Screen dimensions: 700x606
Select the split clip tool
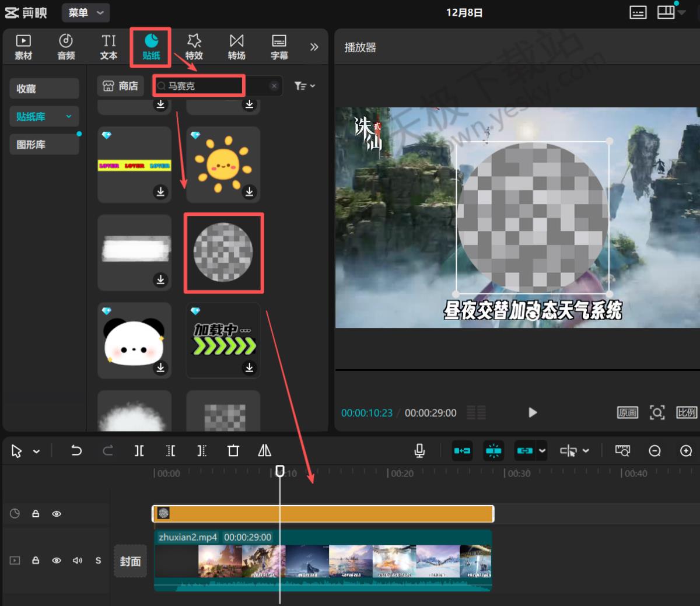(x=139, y=450)
